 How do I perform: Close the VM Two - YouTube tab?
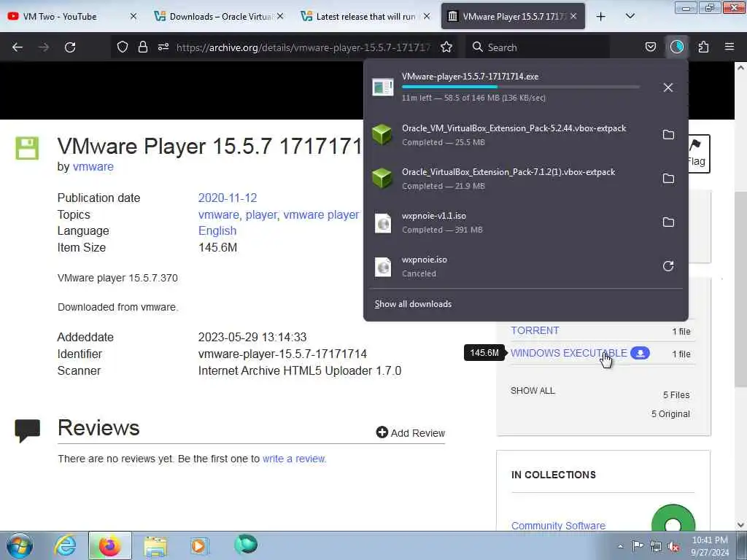(133, 16)
